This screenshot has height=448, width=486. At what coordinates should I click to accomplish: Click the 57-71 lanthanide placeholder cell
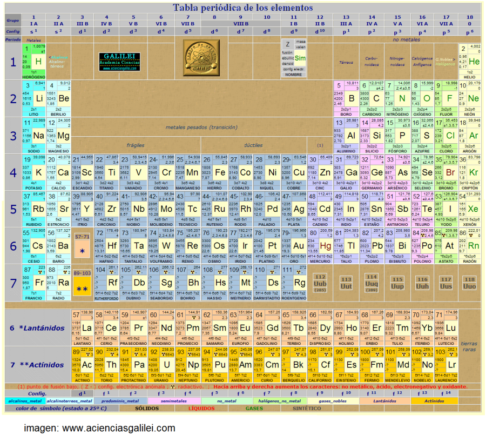[83, 246]
